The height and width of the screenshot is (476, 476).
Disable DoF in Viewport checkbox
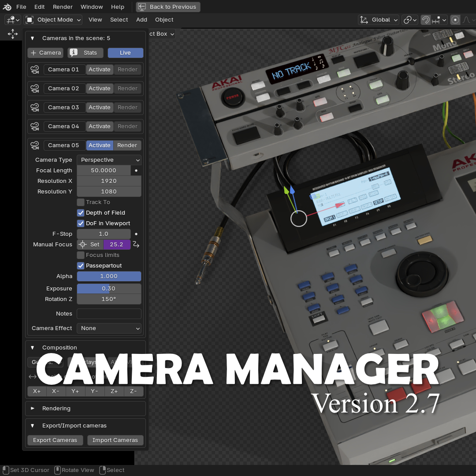tap(81, 223)
